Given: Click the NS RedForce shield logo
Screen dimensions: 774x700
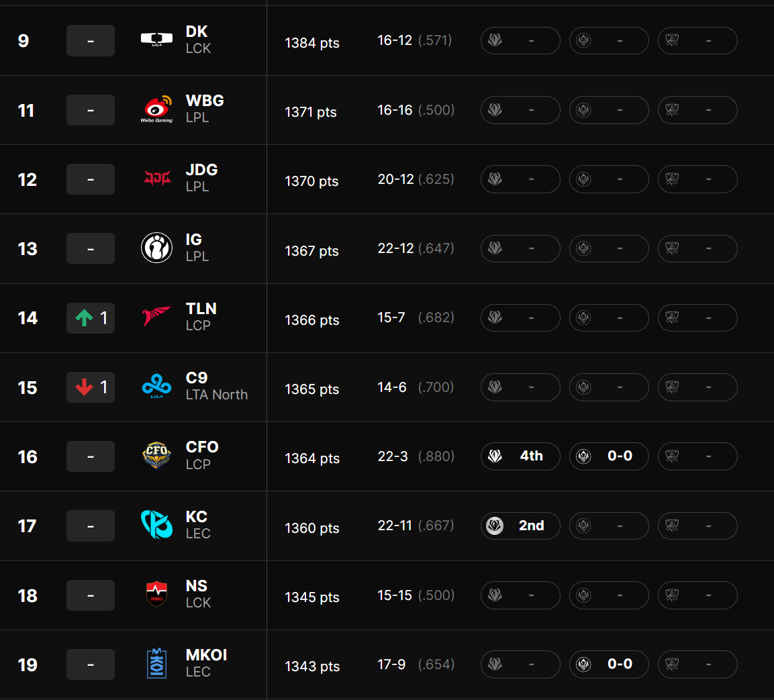Looking at the screenshot, I should [156, 594].
